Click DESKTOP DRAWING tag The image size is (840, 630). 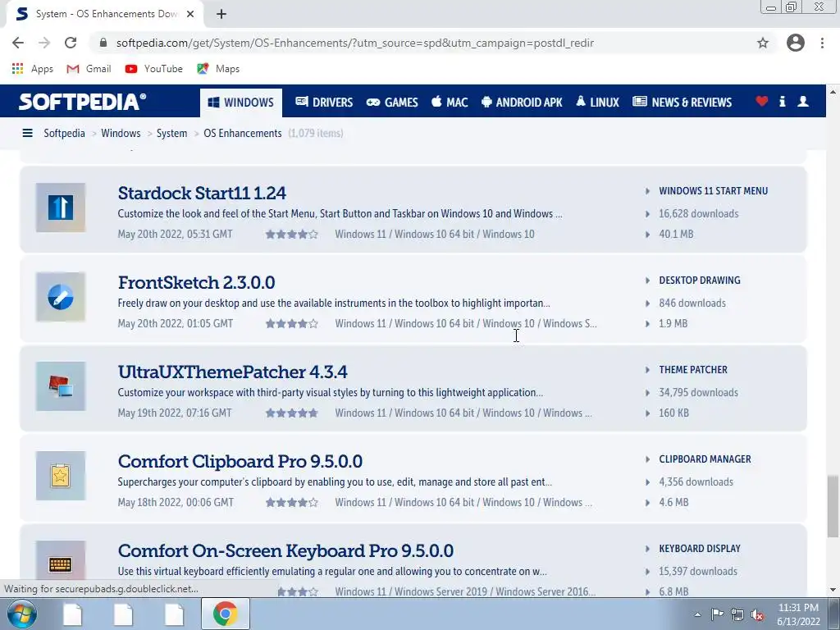click(700, 281)
